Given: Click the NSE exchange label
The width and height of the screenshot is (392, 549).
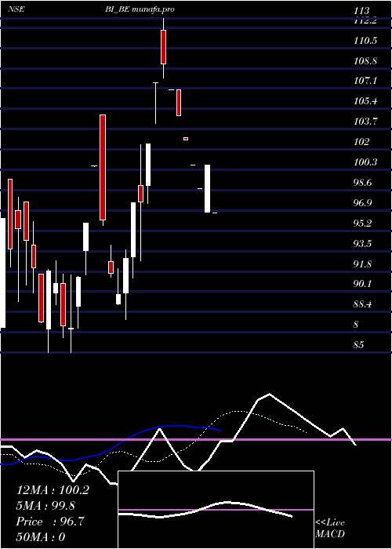Looking at the screenshot, I should coord(16,9).
